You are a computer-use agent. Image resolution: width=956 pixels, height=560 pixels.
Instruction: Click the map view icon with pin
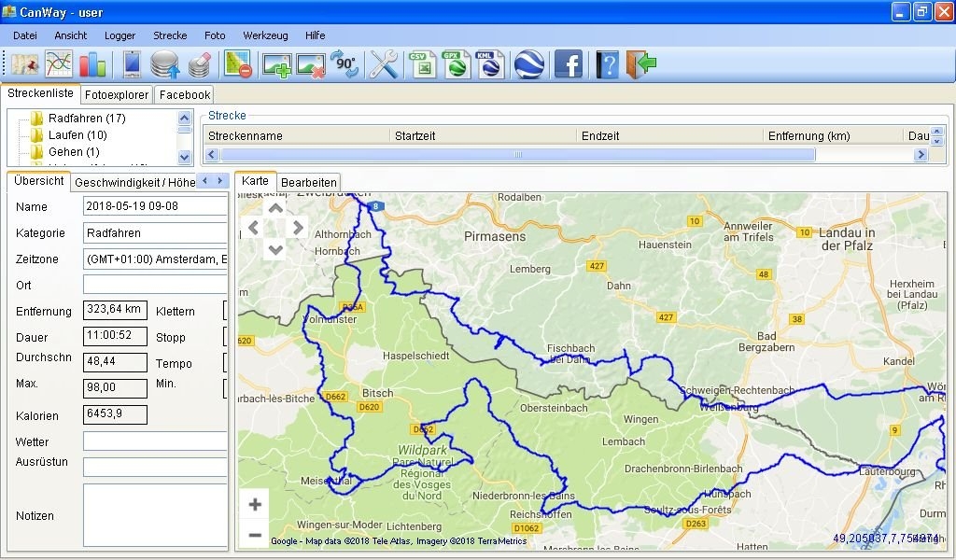click(25, 64)
